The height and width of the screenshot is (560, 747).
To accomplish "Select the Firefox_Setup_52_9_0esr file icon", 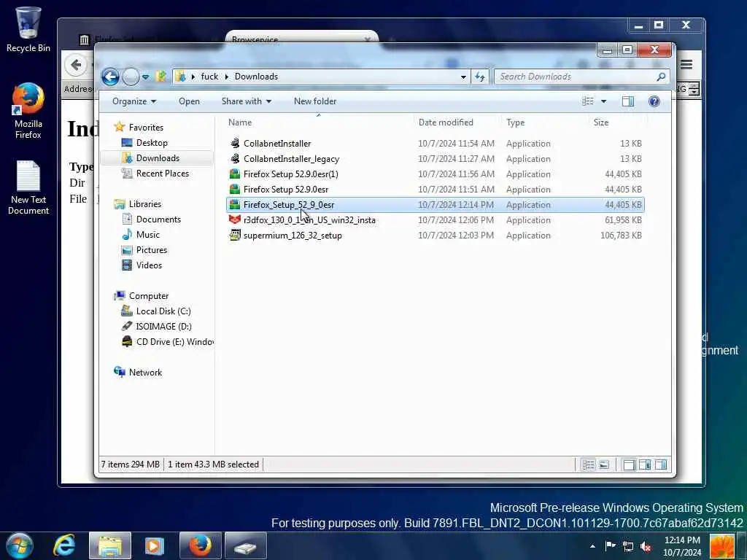I will click(234, 205).
